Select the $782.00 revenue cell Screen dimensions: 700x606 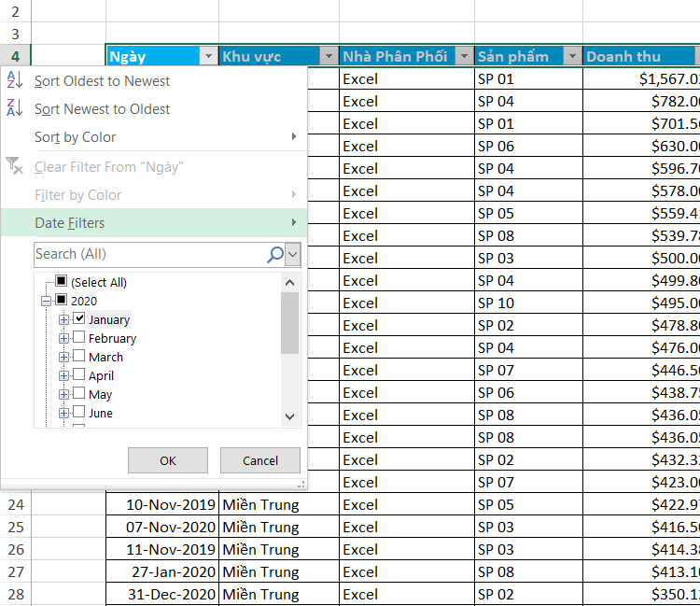pyautogui.click(x=641, y=102)
